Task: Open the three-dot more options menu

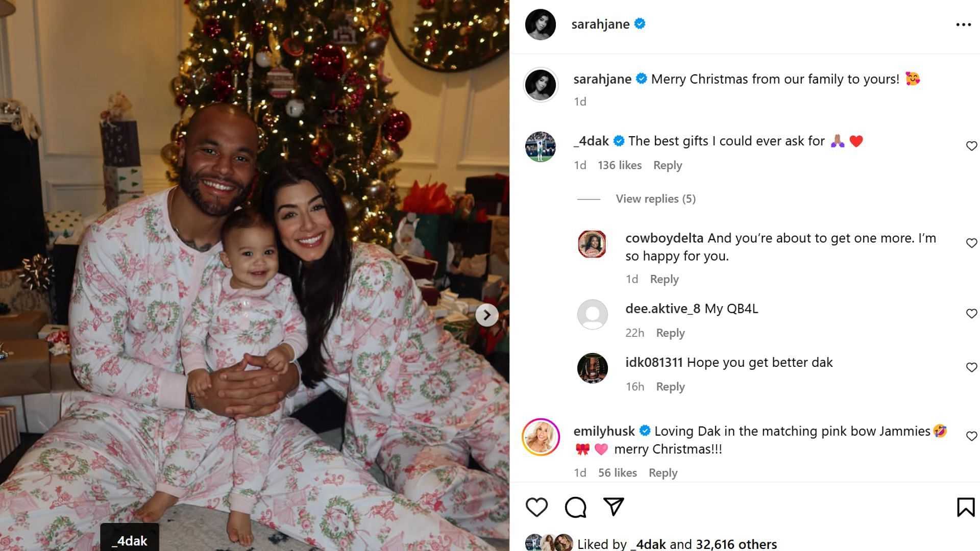Action: coord(963,24)
